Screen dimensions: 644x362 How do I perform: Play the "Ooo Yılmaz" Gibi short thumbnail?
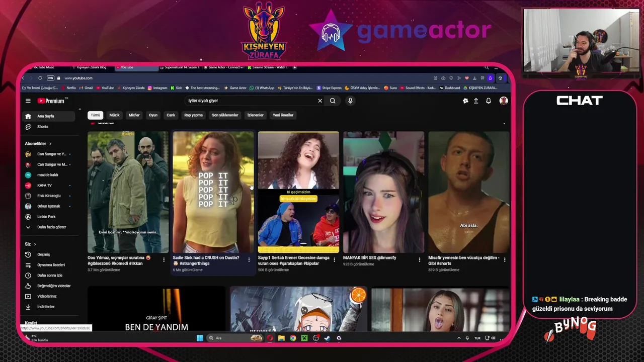[x=128, y=192]
